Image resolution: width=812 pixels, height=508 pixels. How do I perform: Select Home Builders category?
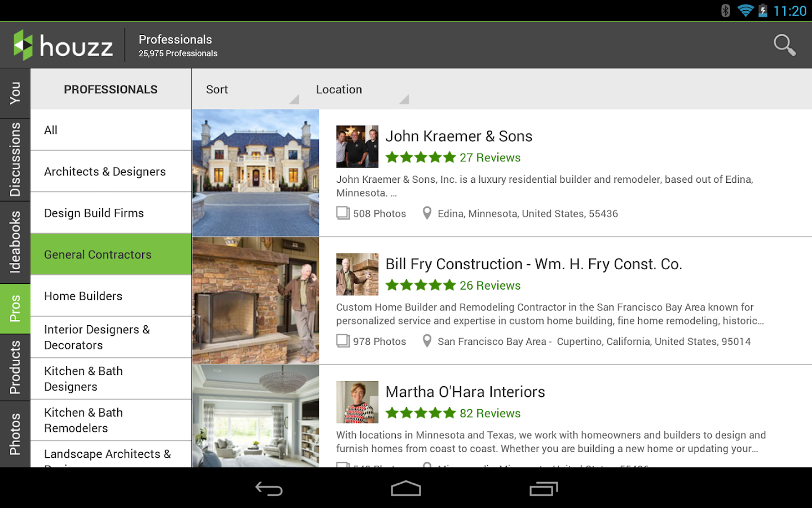(111, 296)
